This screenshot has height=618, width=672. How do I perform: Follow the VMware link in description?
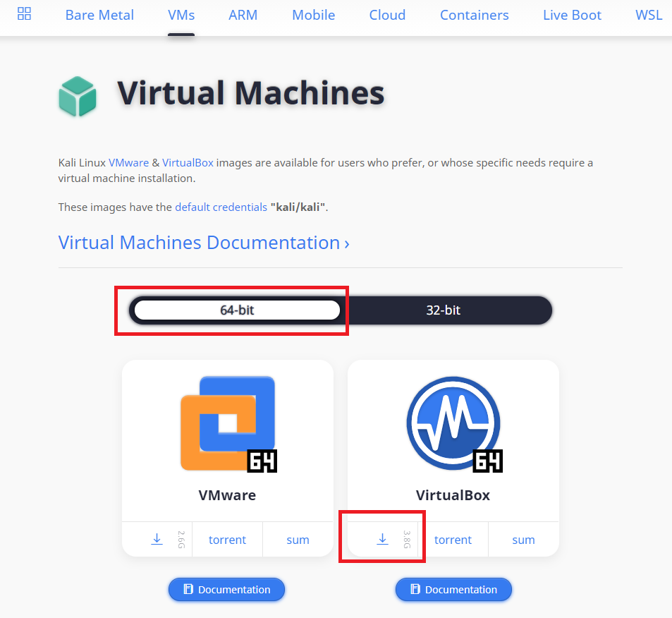click(x=128, y=163)
